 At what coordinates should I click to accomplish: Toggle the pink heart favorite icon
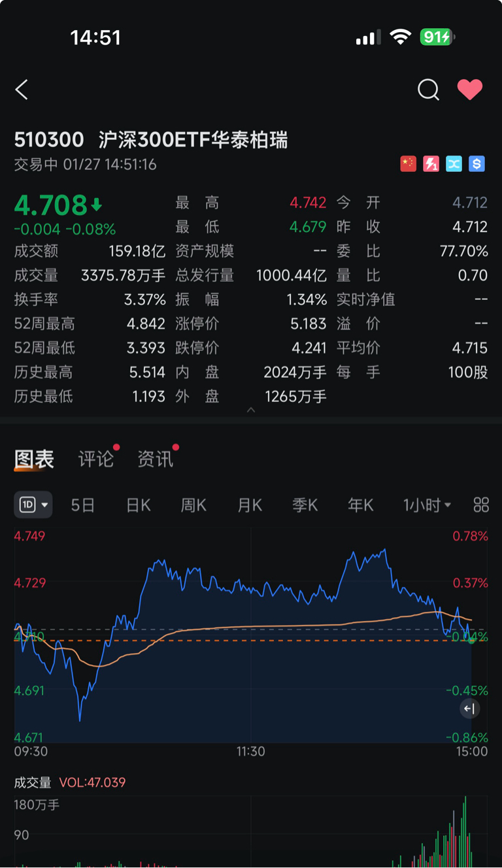tap(469, 89)
